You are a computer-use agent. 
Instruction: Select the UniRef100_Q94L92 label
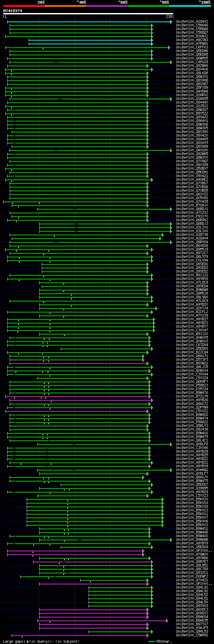[192, 588]
